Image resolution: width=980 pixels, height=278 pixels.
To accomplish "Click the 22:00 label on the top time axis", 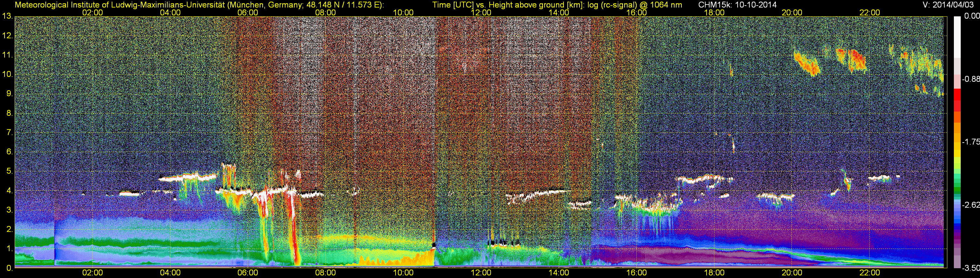I will tap(870, 12).
